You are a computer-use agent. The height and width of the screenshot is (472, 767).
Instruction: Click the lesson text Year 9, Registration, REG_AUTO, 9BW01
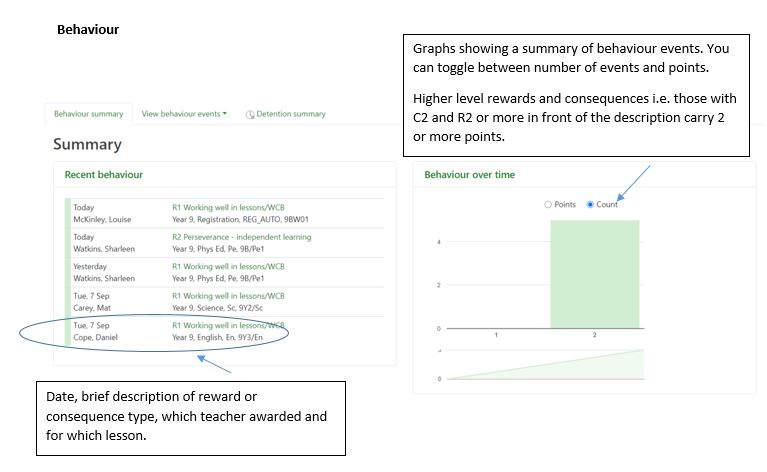tap(240, 220)
